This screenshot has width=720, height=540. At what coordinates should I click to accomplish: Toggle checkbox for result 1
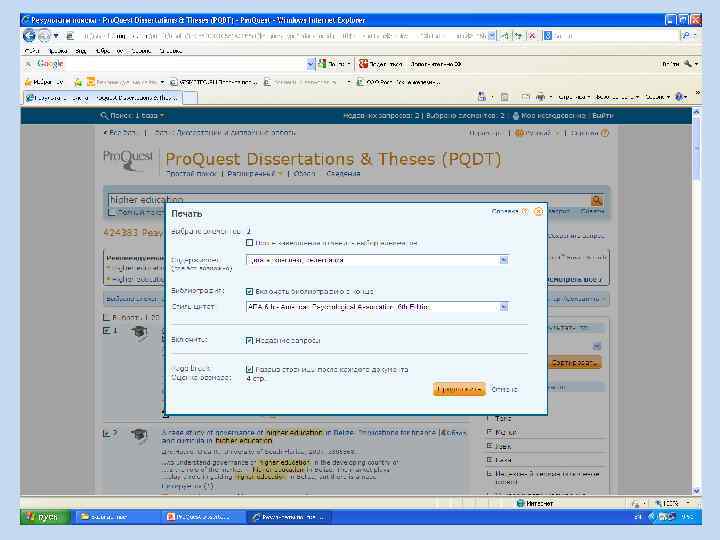[x=106, y=331]
